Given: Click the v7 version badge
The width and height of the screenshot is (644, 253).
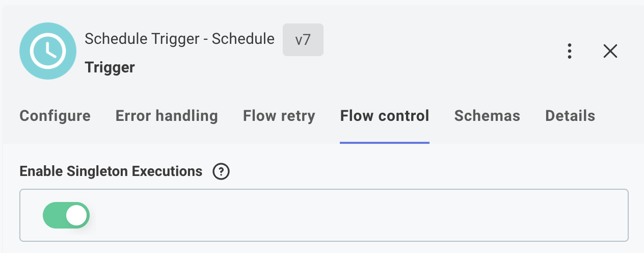Looking at the screenshot, I should click(303, 40).
